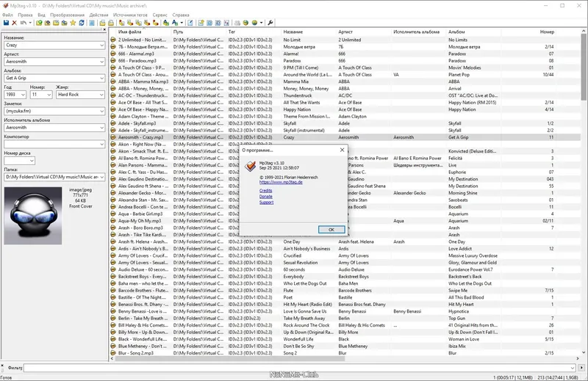The width and height of the screenshot is (588, 381).
Task: Sort by the Номер column header
Action: coord(528,32)
